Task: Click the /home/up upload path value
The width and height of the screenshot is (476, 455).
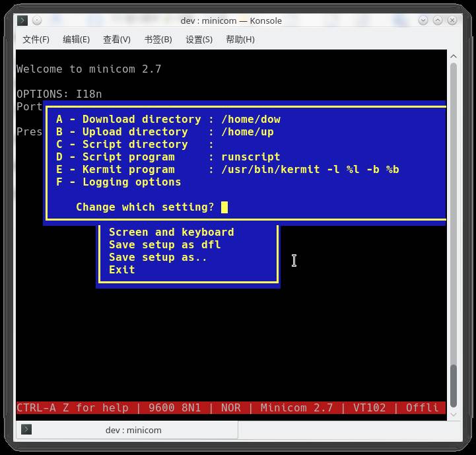Action: coord(248,132)
